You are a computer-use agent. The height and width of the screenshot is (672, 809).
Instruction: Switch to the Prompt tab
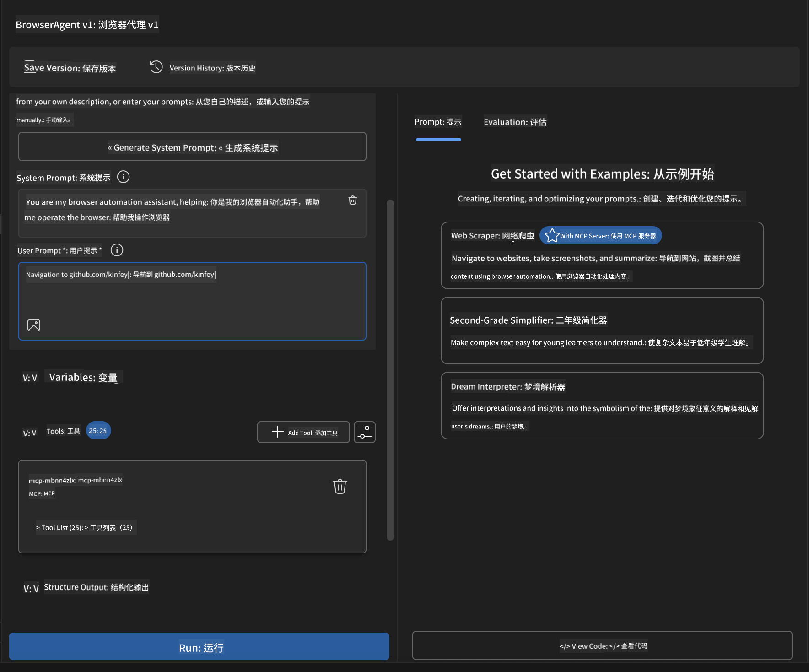click(438, 122)
